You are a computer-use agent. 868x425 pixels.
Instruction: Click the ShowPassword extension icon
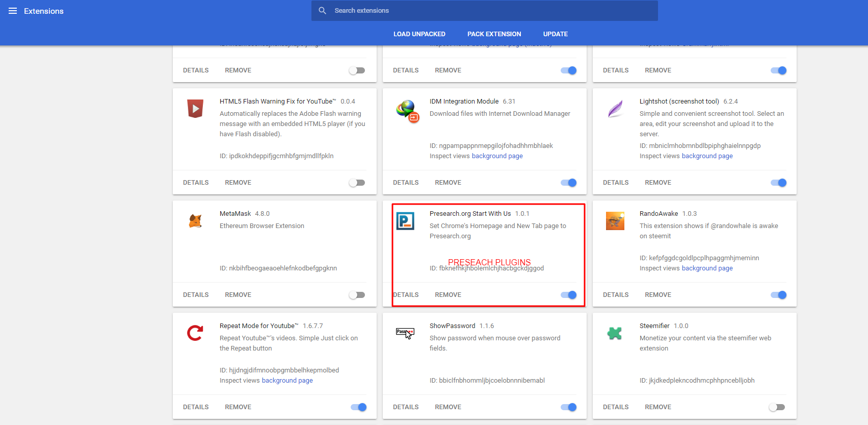(x=405, y=333)
